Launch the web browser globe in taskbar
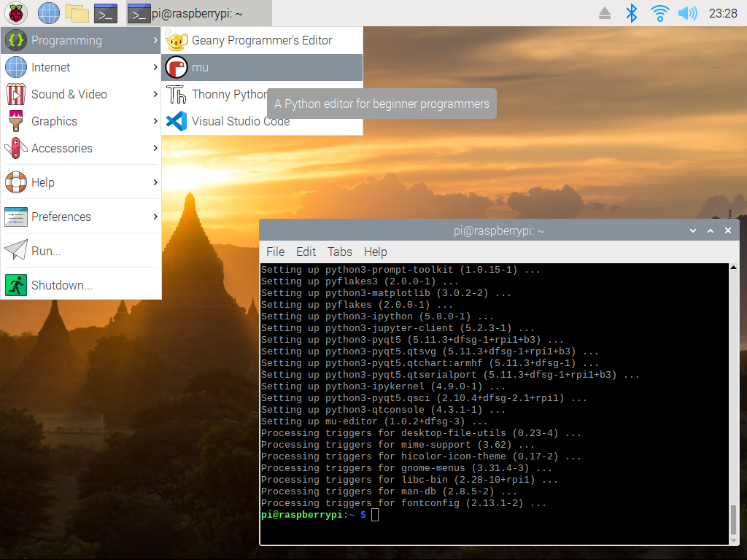 pos(49,13)
